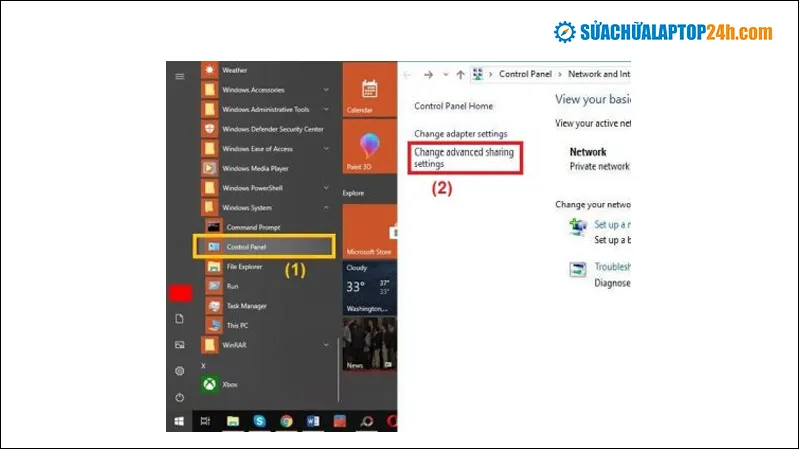Click the Explore group heading

[353, 193]
